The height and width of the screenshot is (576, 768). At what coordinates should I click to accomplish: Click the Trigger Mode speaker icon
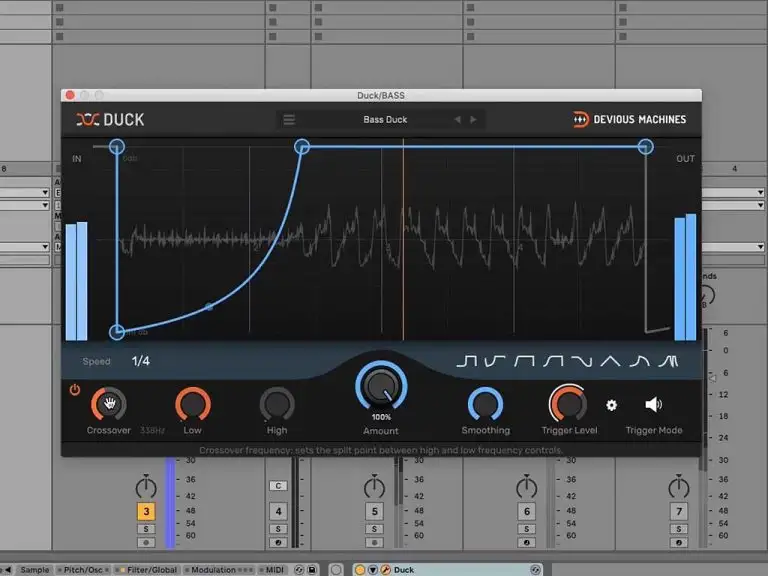pyautogui.click(x=653, y=405)
